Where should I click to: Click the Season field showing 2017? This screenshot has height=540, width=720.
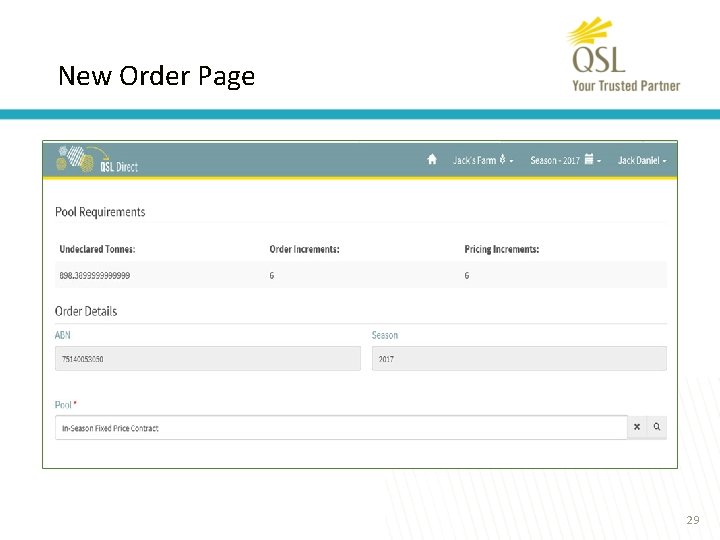coord(519,359)
